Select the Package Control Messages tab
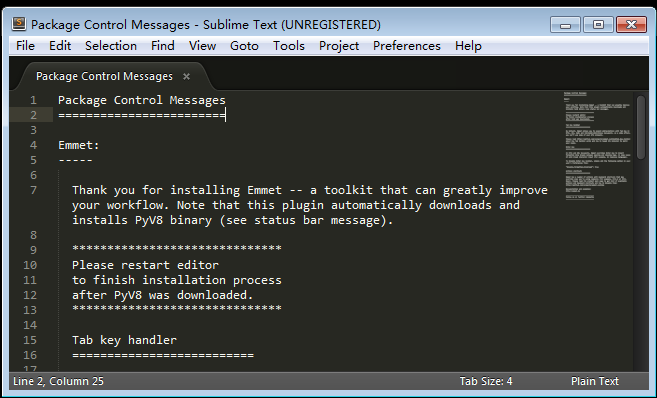 point(104,76)
